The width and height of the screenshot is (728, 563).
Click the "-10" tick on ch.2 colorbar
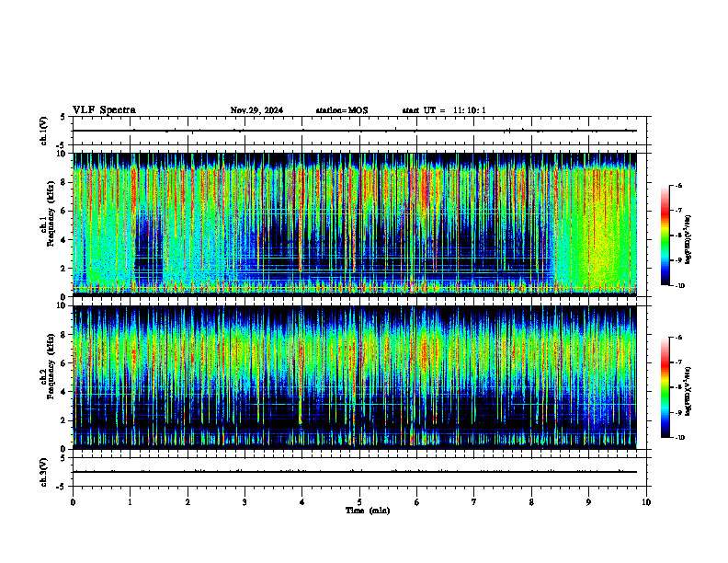(x=679, y=438)
